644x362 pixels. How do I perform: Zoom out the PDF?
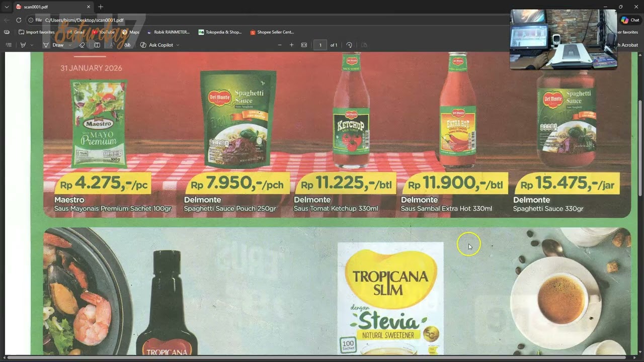coord(280,45)
